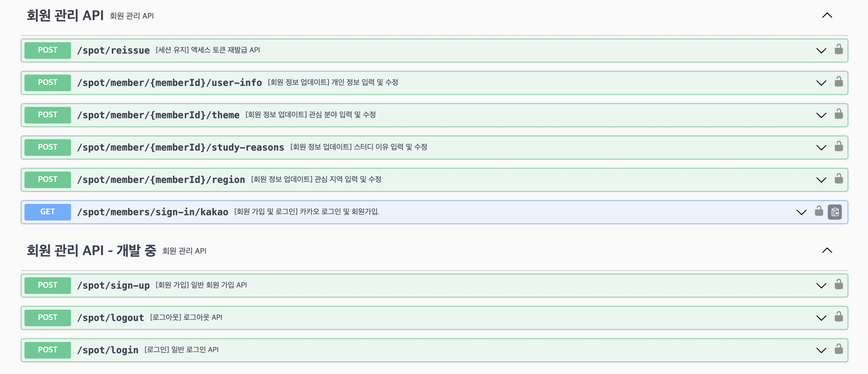Image resolution: width=868 pixels, height=374 pixels.
Task: Open the /spot/logout endpoint path
Action: click(110, 318)
